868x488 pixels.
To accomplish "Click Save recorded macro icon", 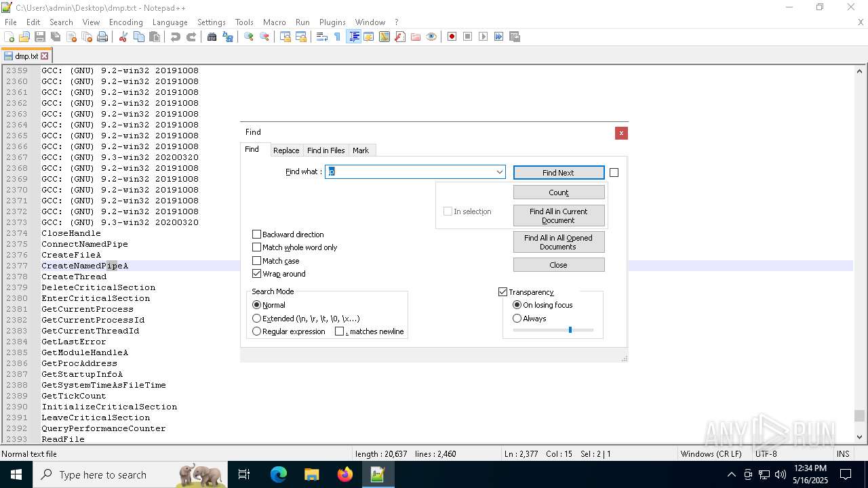I will (515, 37).
